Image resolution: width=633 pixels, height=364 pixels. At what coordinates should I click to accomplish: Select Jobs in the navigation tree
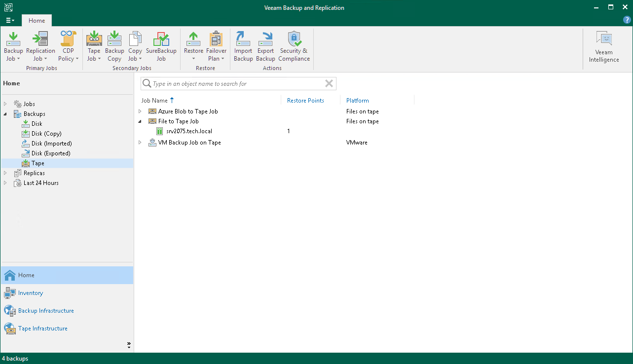coord(29,104)
